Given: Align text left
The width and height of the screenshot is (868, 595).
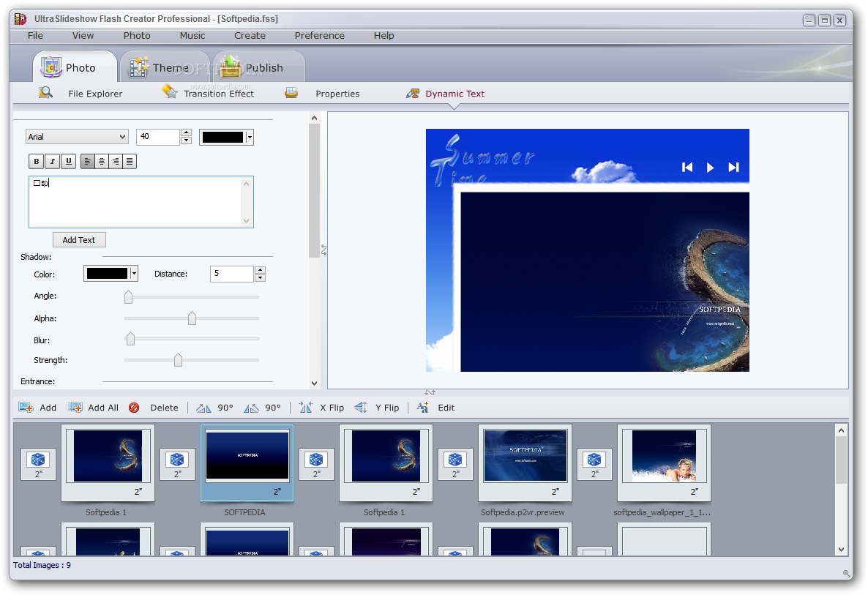Looking at the screenshot, I should click(88, 161).
